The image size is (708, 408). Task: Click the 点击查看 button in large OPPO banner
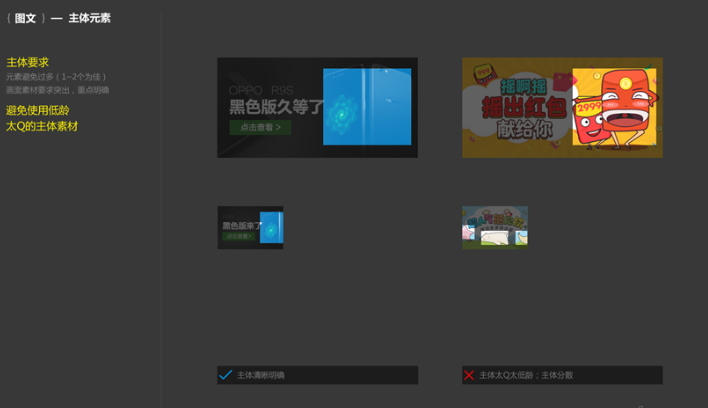[x=260, y=128]
